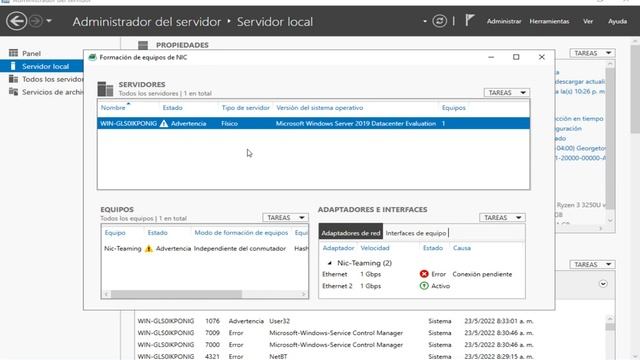Open Servicios de archivos sidebar item
The width and height of the screenshot is (640, 360).
tap(52, 92)
